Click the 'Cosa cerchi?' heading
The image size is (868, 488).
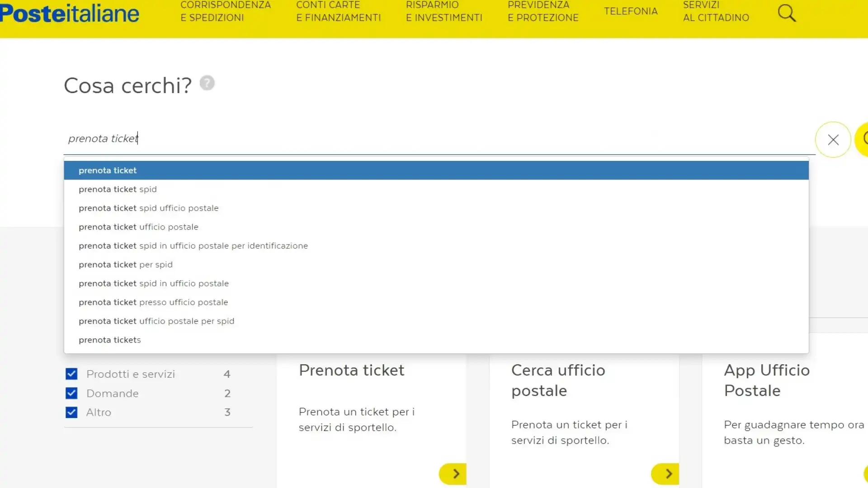[x=128, y=86]
